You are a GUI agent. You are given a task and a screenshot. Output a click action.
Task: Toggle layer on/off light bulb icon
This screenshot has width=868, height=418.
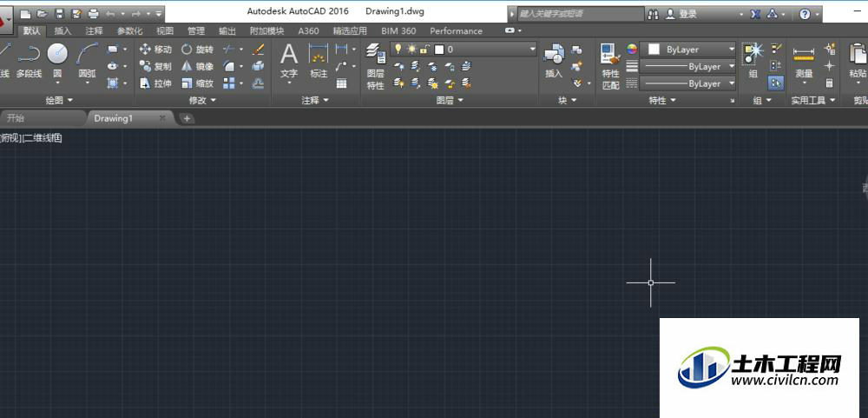click(x=398, y=50)
